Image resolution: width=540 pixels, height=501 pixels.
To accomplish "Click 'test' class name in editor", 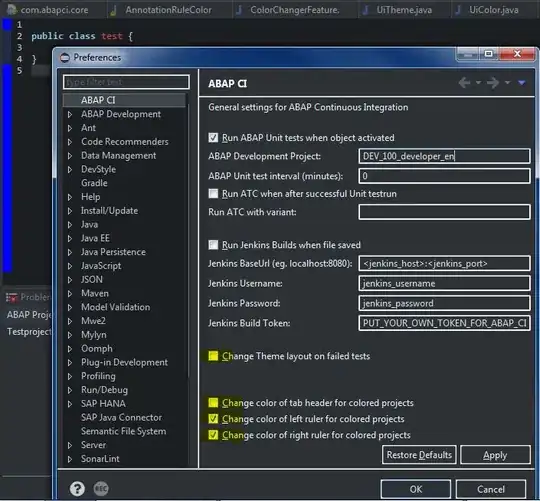I will click(x=112, y=36).
